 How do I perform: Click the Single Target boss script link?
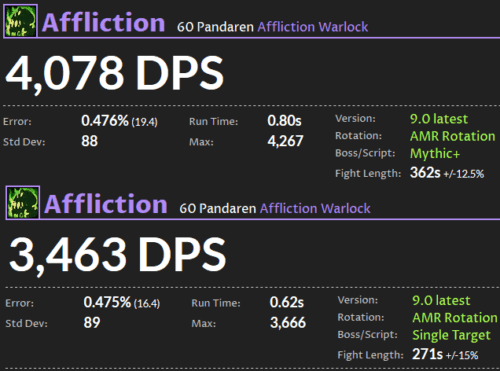(x=451, y=335)
